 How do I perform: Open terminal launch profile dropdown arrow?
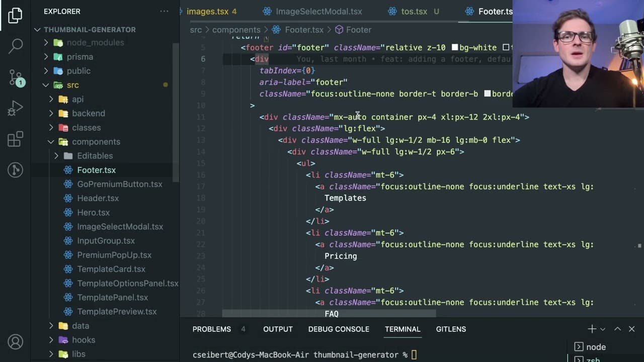click(x=603, y=329)
